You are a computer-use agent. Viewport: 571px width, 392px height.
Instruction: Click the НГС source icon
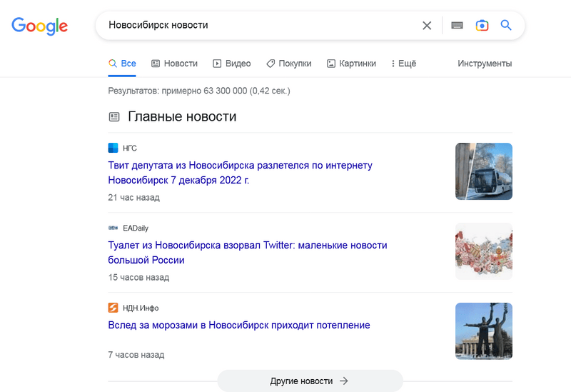click(x=113, y=148)
